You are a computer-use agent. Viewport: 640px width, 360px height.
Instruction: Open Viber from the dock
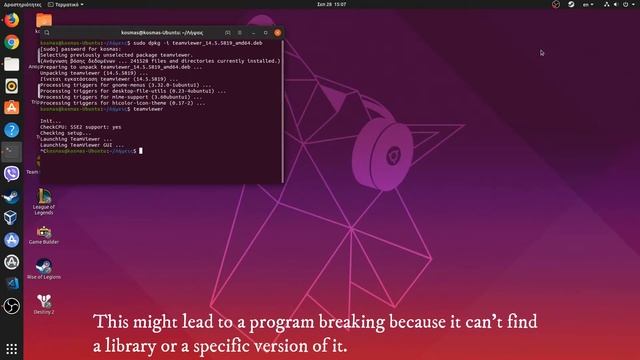click(x=11, y=174)
